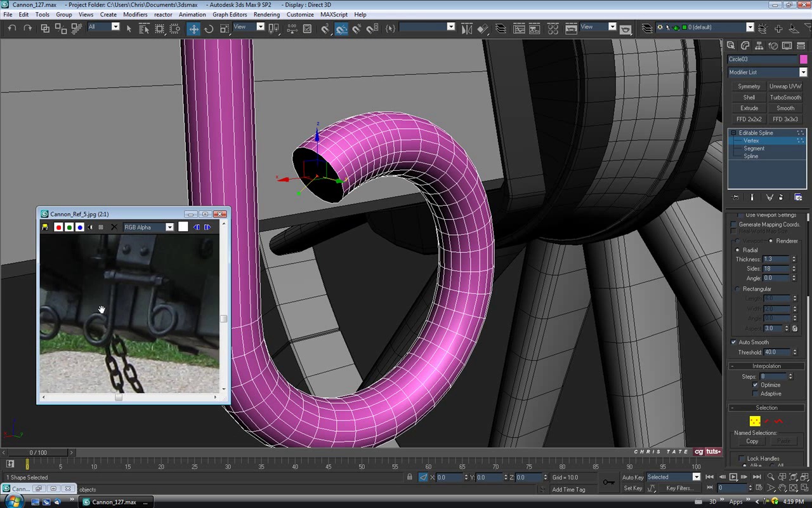Toggle the Optimize checkbox
The image size is (812, 508).
coord(756,385)
